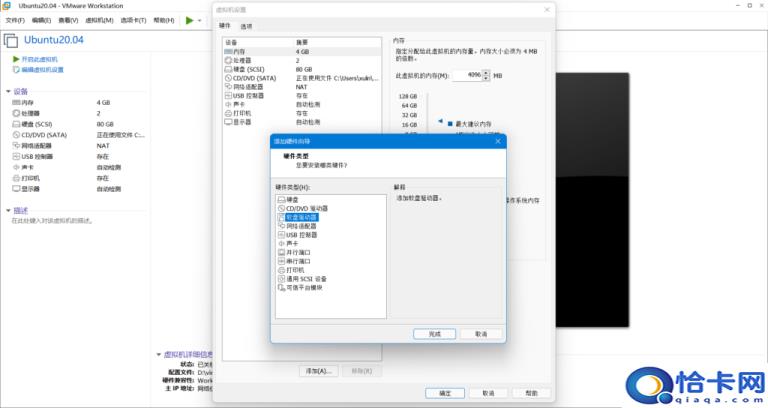
Task: Click Ubuntu20.04 tab title in main window
Action: click(54, 40)
